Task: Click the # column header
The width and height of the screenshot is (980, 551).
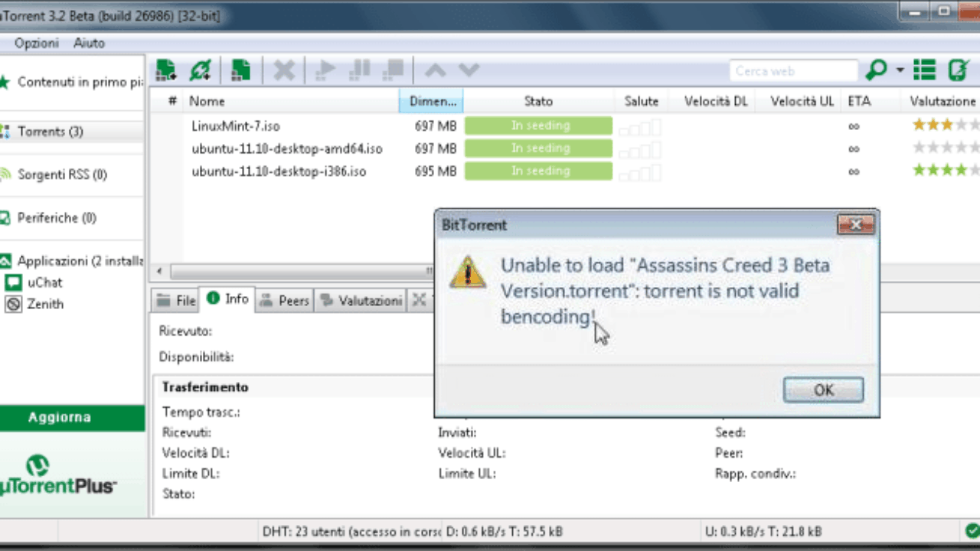Action: [x=172, y=101]
